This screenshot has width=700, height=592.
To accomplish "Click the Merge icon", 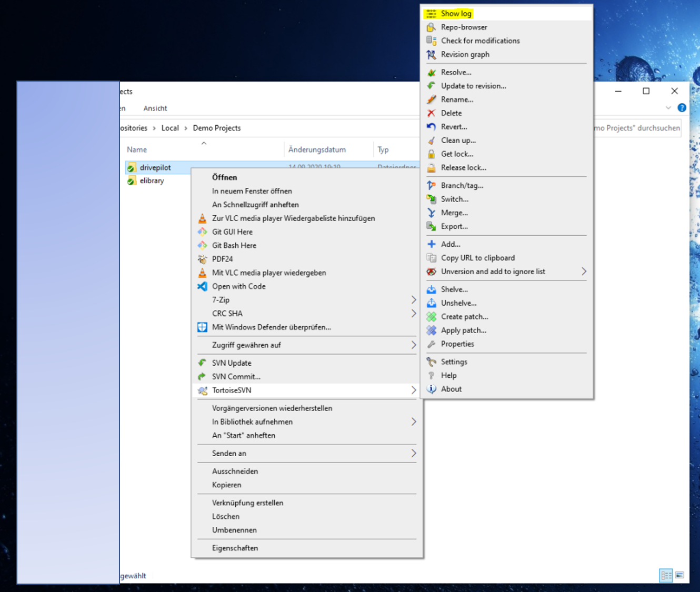I will (432, 213).
